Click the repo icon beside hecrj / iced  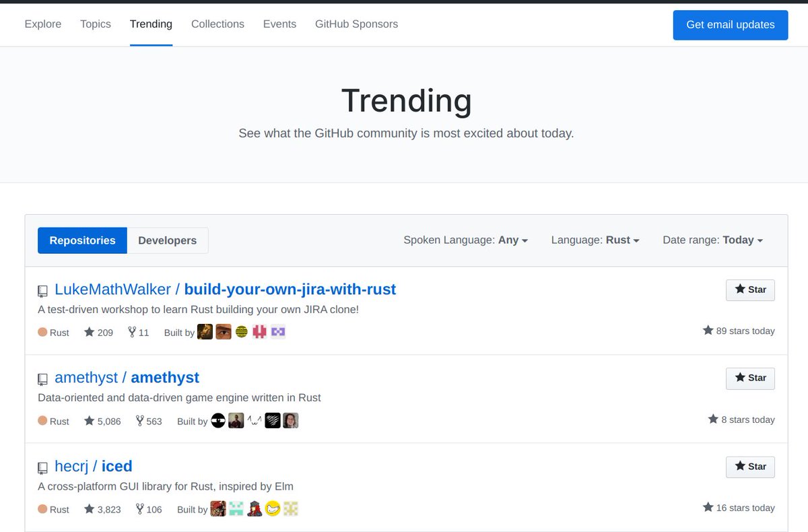coord(42,467)
